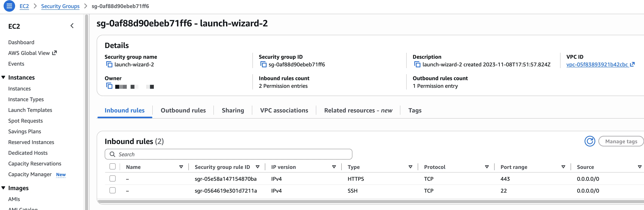Open Events in the sidebar
The width and height of the screenshot is (644, 210).
(x=16, y=63)
